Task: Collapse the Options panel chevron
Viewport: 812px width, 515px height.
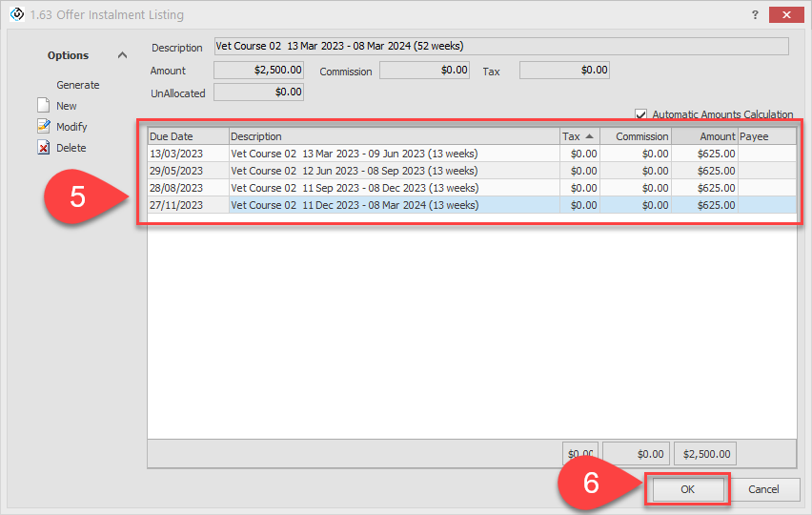Action: click(122, 55)
